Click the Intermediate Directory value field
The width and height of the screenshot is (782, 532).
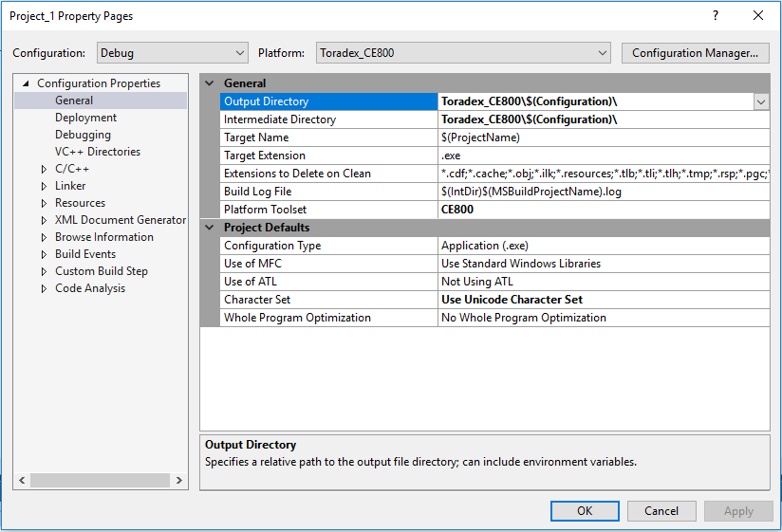604,119
